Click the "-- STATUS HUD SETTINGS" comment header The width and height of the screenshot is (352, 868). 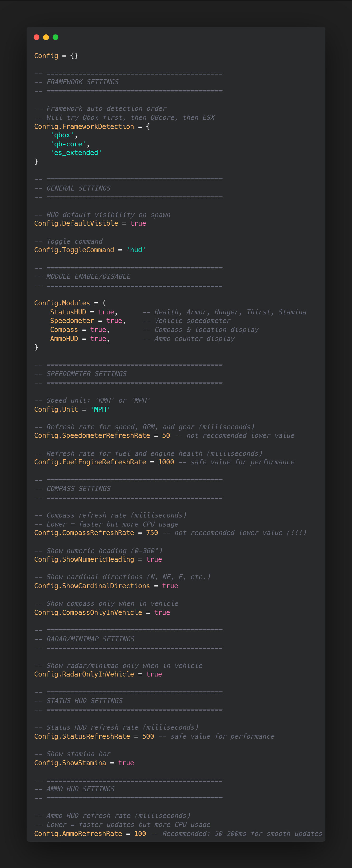pyautogui.click(x=79, y=700)
